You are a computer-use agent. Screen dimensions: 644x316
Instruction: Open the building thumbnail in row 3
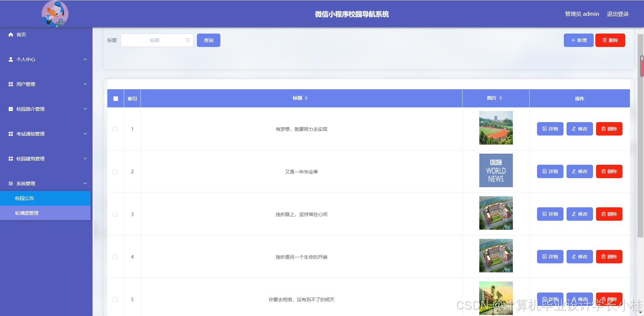496,213
